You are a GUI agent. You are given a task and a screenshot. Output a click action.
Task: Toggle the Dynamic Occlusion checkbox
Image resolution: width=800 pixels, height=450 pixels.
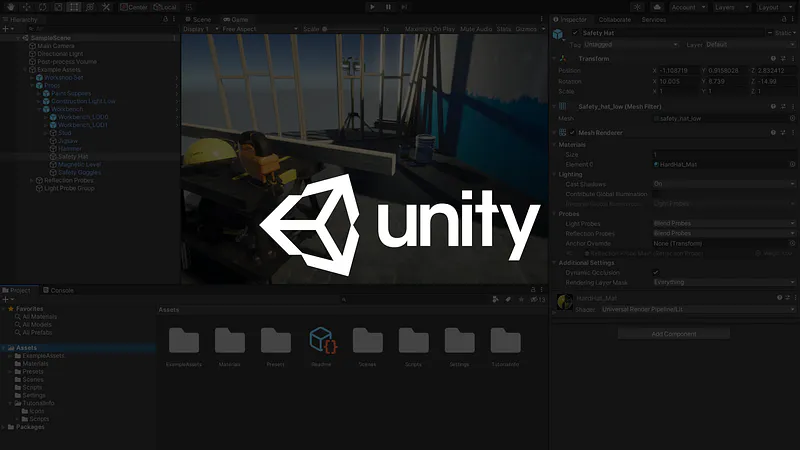656,272
